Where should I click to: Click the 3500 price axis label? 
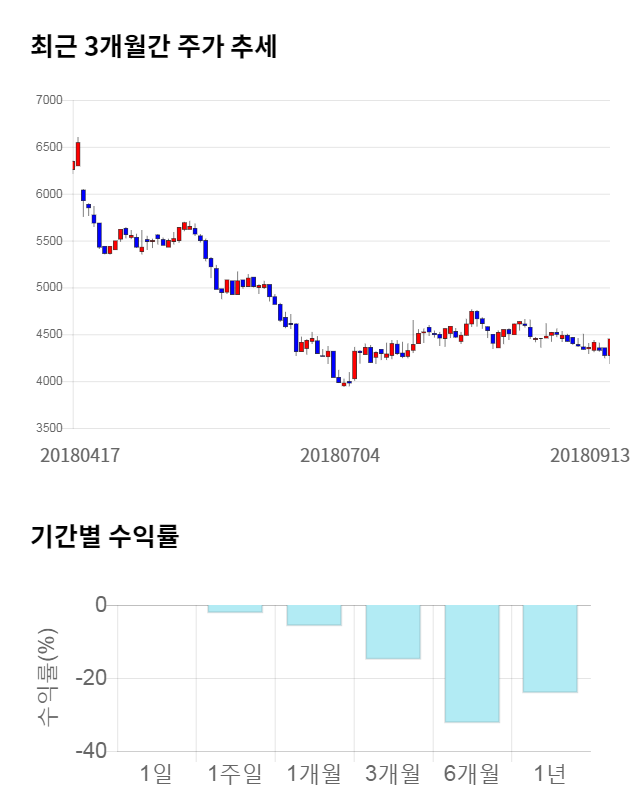pos(48,428)
